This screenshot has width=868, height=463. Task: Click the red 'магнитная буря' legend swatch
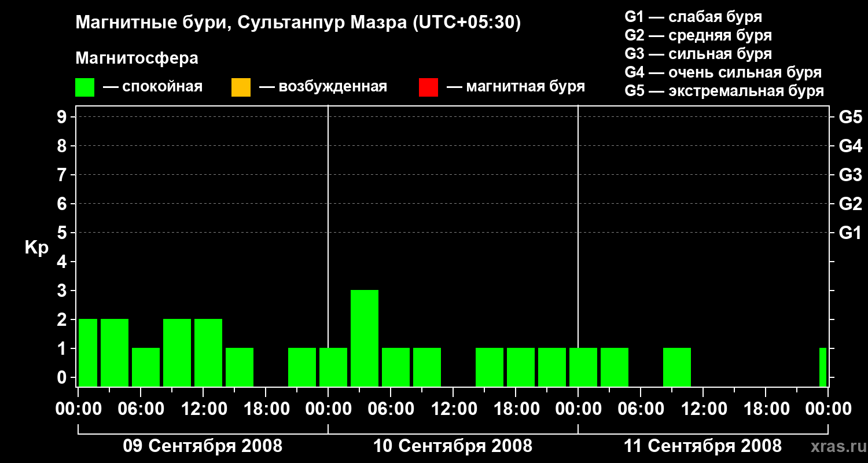pyautogui.click(x=428, y=87)
